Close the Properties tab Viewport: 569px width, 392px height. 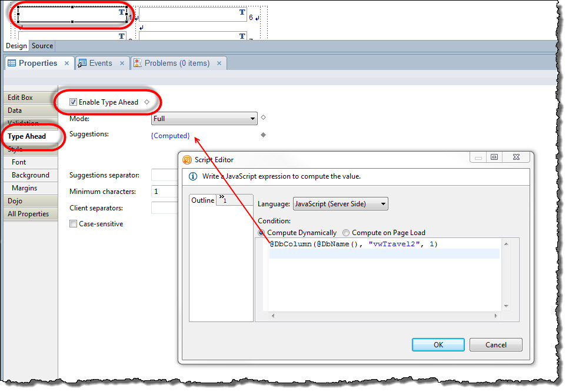66,63
